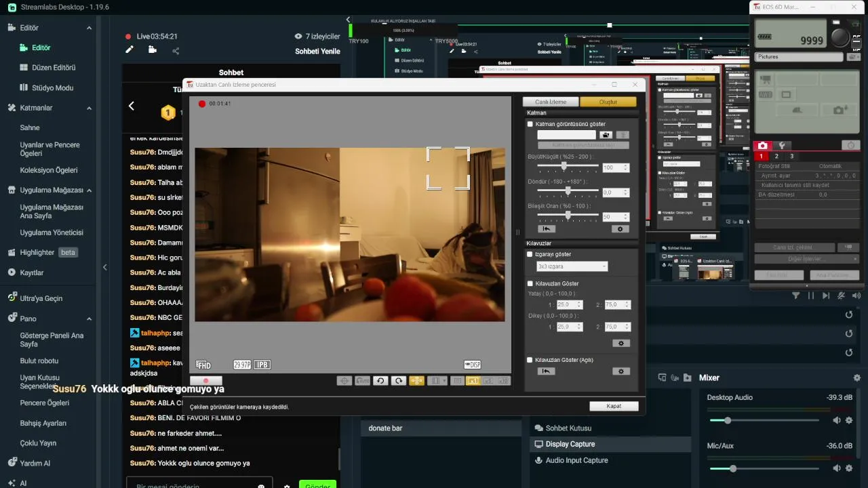Adjust Büyüt/Küçült stepper value 100
Image resolution: width=868 pixels, height=488 pixels.
tap(616, 167)
